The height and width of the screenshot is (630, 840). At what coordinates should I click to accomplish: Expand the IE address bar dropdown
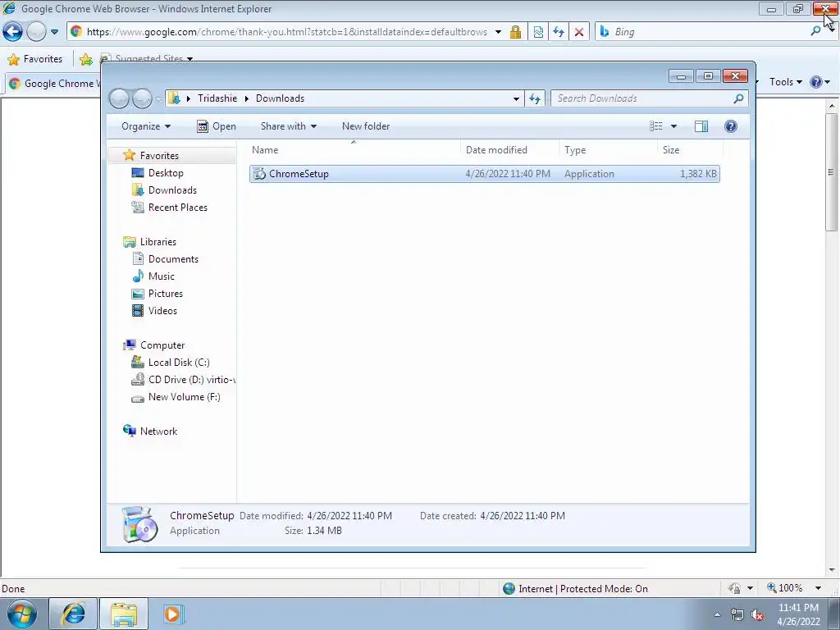(498, 32)
